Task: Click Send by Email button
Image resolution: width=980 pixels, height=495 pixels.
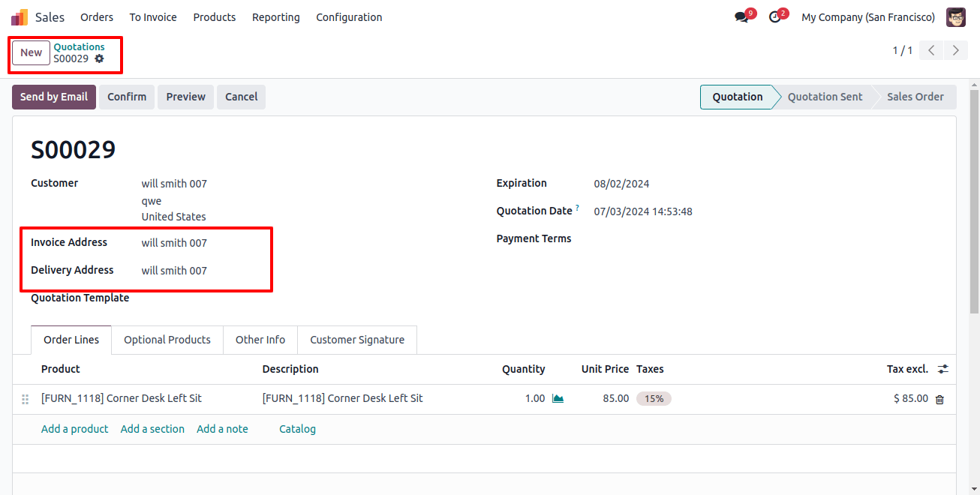Action: 54,97
